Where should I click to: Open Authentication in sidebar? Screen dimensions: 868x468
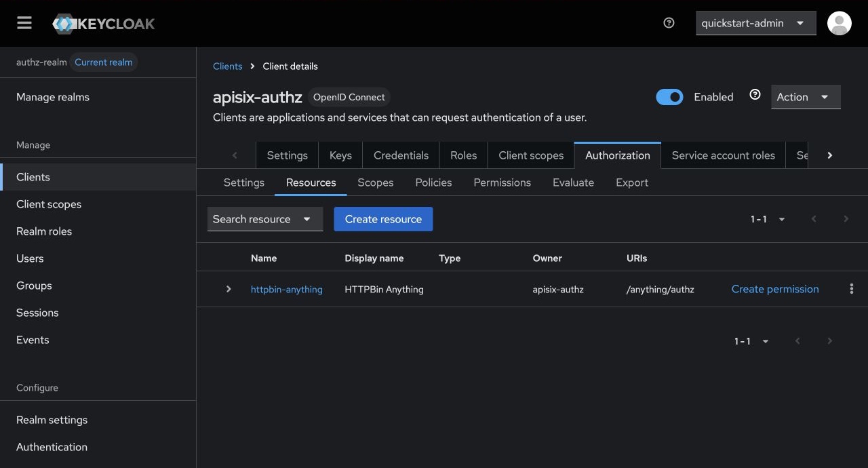[98, 447]
